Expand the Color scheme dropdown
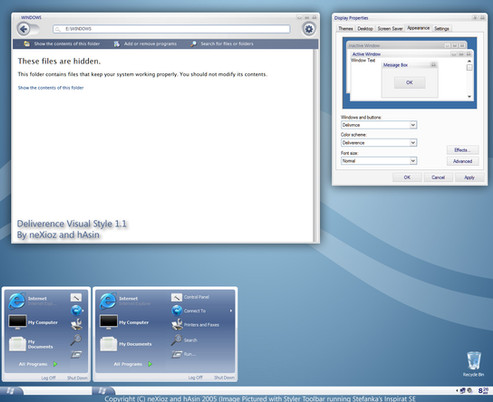The height and width of the screenshot is (402, 493). point(413,143)
